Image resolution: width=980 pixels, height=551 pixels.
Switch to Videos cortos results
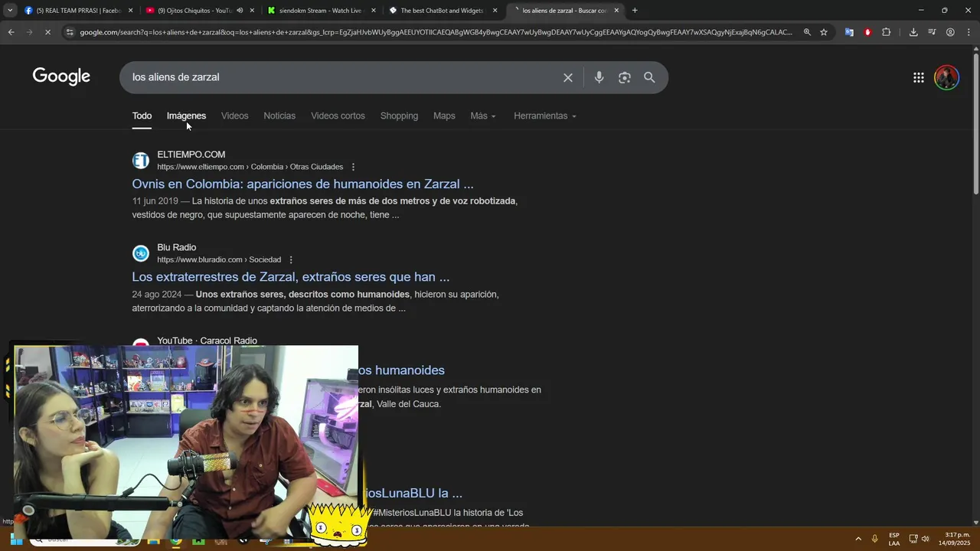pos(338,116)
